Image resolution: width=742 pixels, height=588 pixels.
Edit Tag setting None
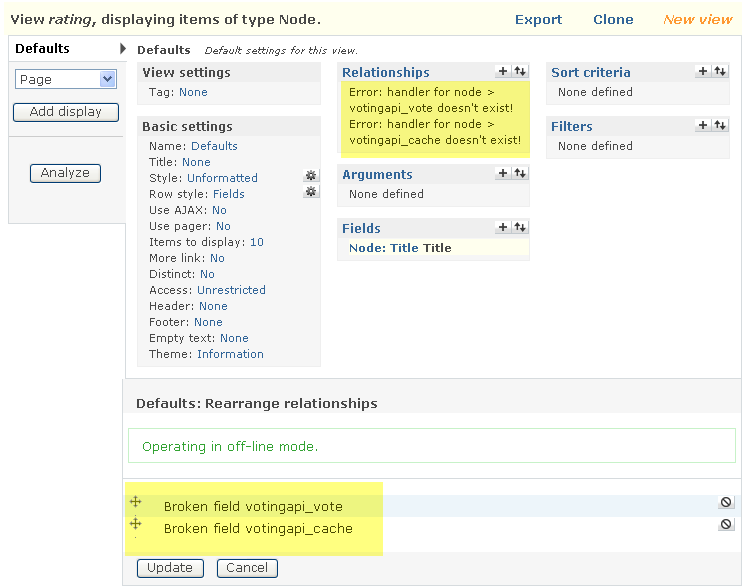193,92
